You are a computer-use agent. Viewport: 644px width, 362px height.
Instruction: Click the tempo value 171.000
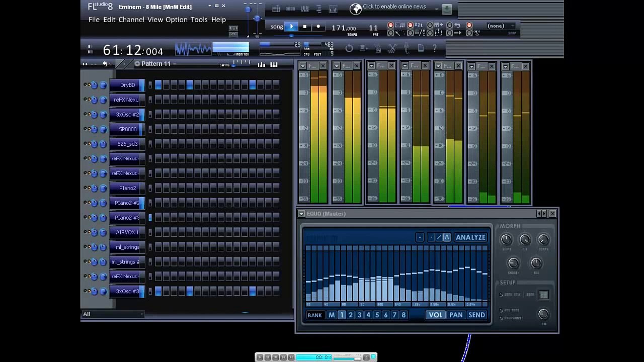point(344,28)
